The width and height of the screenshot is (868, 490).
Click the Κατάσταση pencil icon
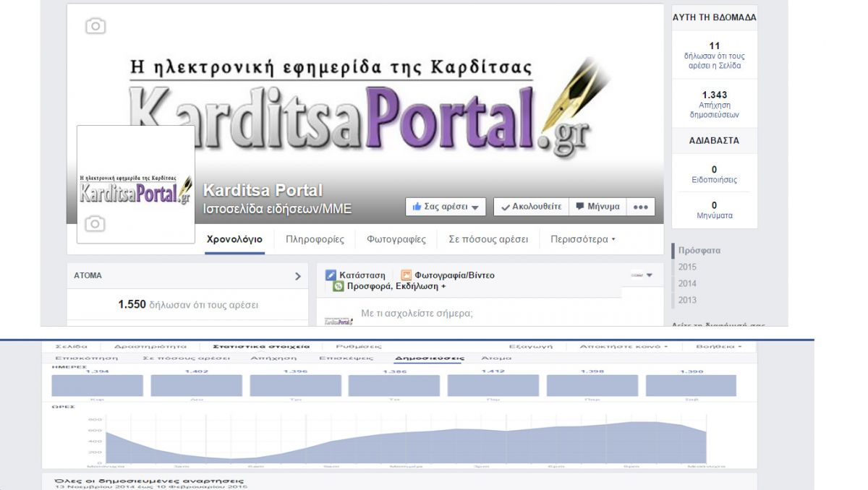[331, 275]
